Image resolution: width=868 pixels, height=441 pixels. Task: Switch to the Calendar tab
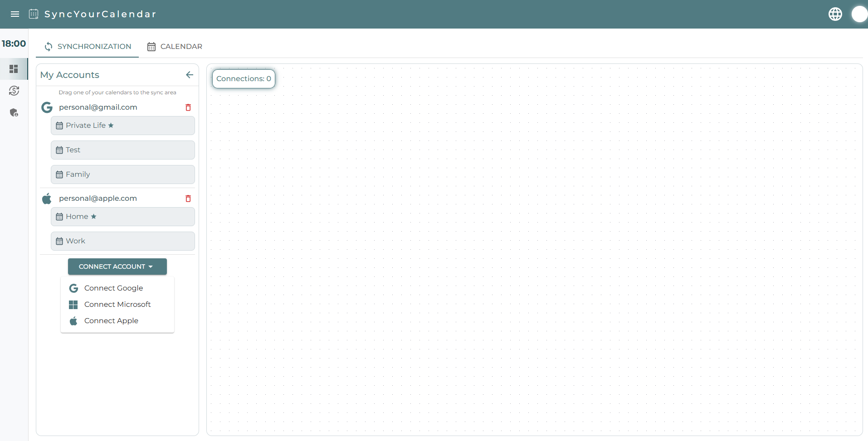coord(175,47)
